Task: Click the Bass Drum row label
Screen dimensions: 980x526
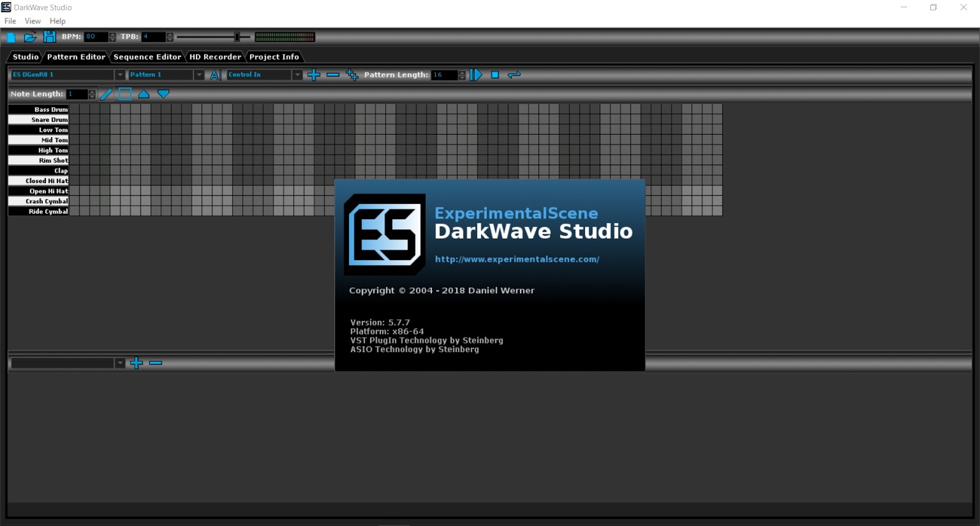Action: pyautogui.click(x=38, y=110)
